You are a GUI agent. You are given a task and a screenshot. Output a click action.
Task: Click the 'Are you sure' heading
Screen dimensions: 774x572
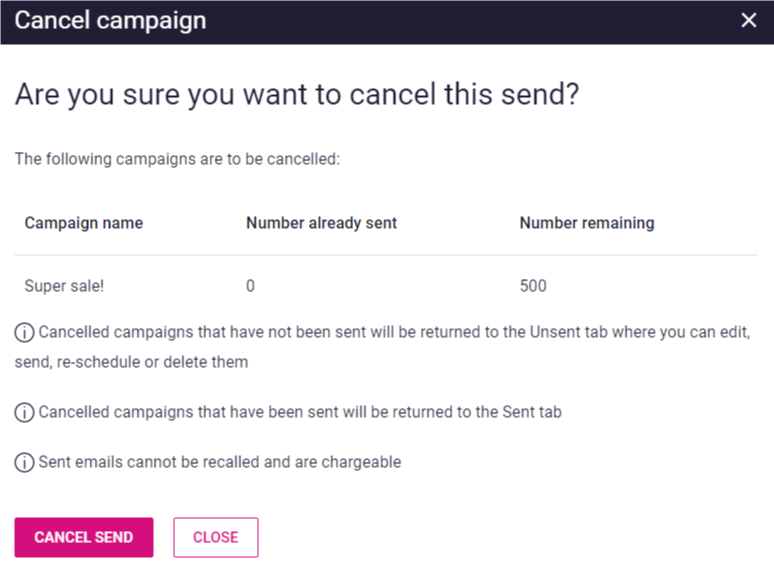tap(297, 94)
